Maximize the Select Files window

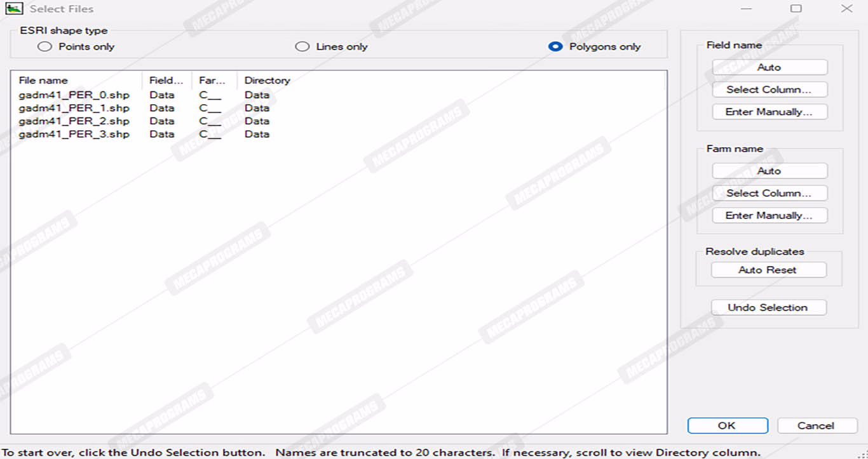pos(796,9)
